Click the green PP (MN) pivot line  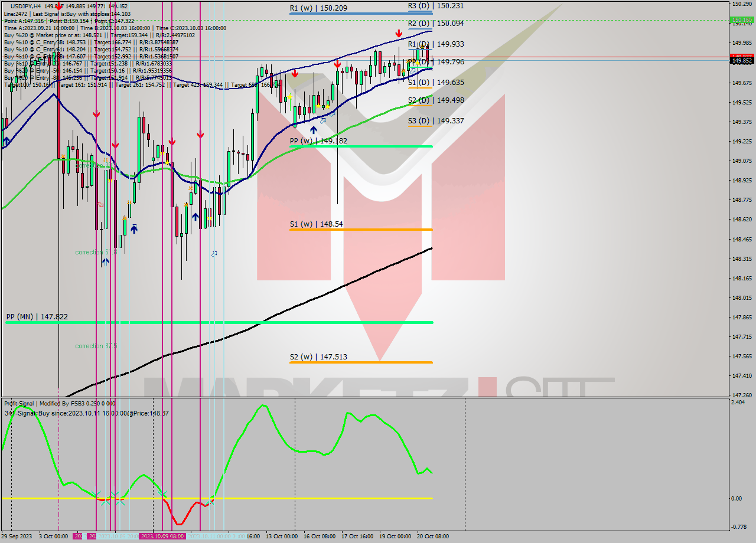[219, 323]
